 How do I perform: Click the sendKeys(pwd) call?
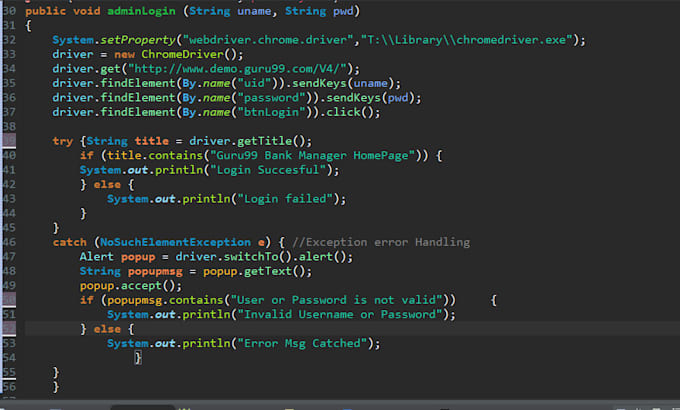tap(370, 98)
